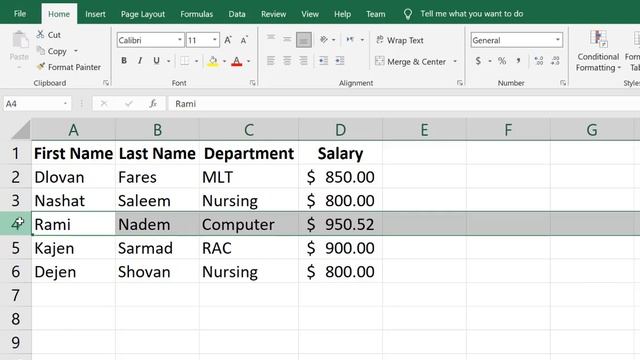Switch to the Insert tab
Viewport: 640px width, 360px height.
click(95, 14)
